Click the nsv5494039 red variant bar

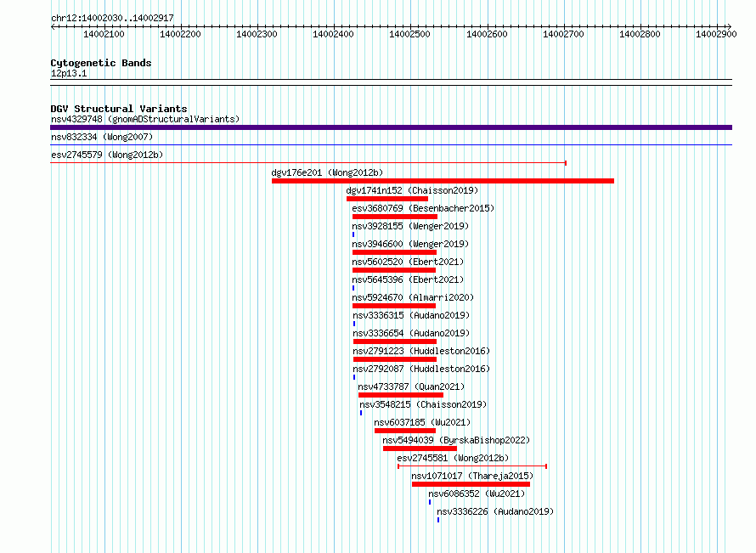(x=420, y=449)
